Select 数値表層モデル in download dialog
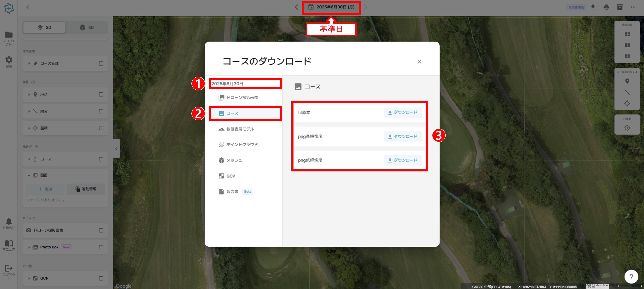This screenshot has height=289, width=644. [240, 129]
